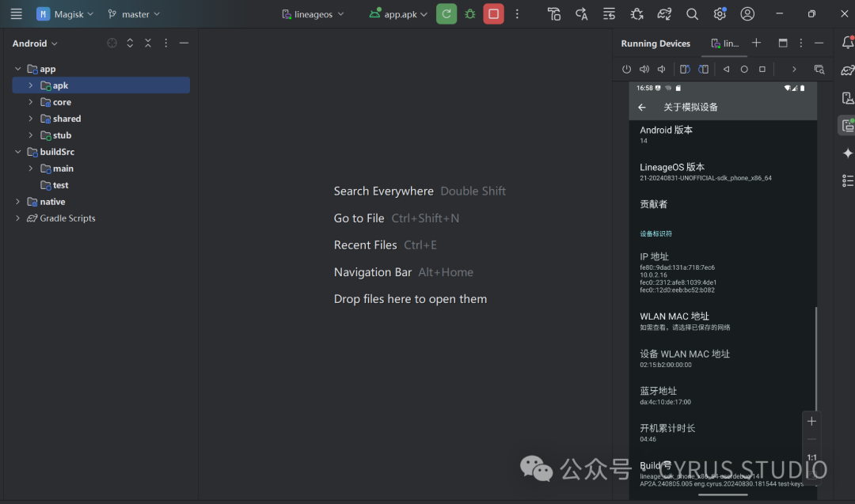Switch Running Devices window mode icon
Viewport: 855px width, 504px height.
pyautogui.click(x=783, y=43)
